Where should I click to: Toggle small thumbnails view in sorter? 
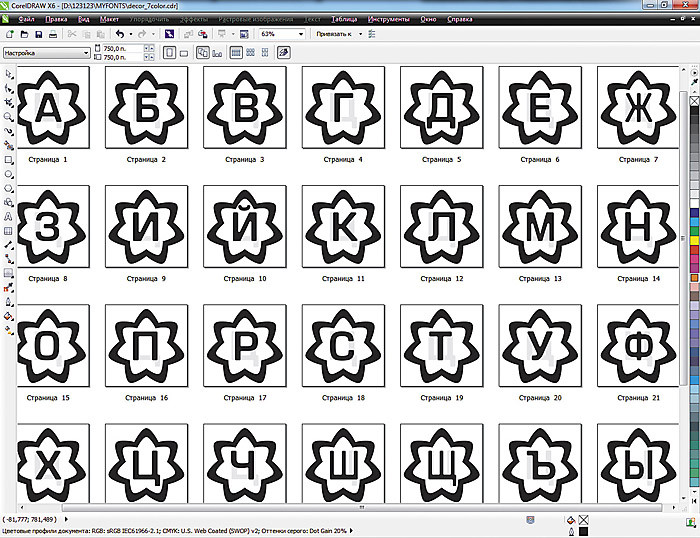(x=265, y=53)
